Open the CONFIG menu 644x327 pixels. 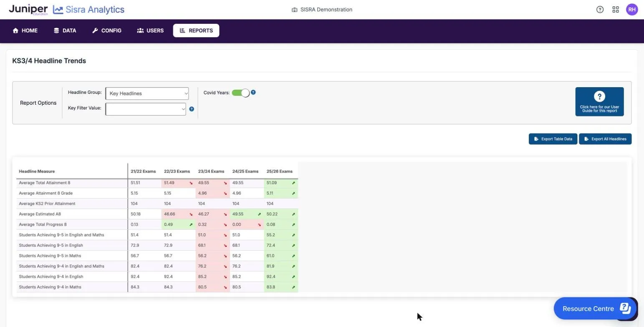pyautogui.click(x=107, y=30)
